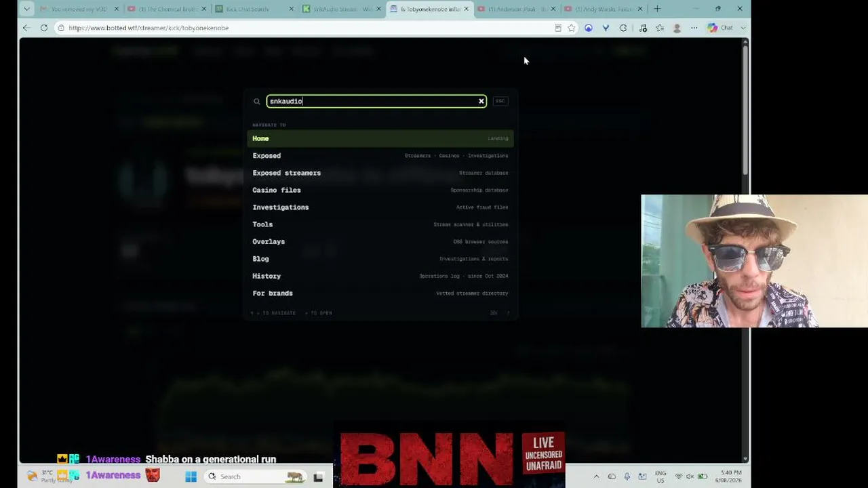Open the sidebar dropdown at toolbar end
Viewport: 868px width, 488px height.
pyautogui.click(x=743, y=28)
